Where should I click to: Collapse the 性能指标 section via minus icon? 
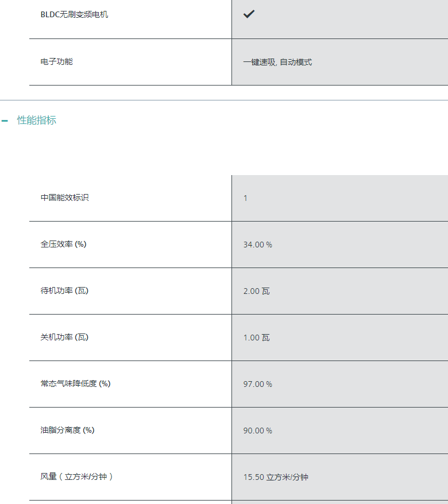[x=5, y=121]
